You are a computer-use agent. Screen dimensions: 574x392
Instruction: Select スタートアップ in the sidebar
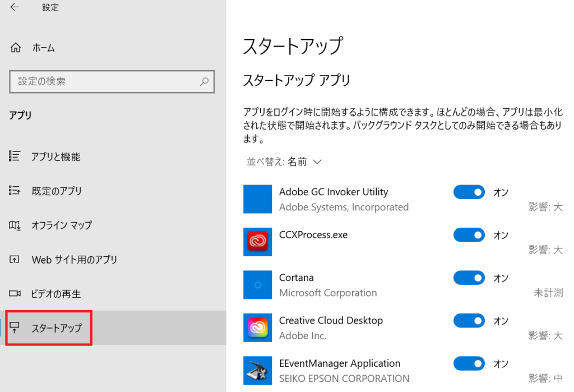pyautogui.click(x=113, y=328)
